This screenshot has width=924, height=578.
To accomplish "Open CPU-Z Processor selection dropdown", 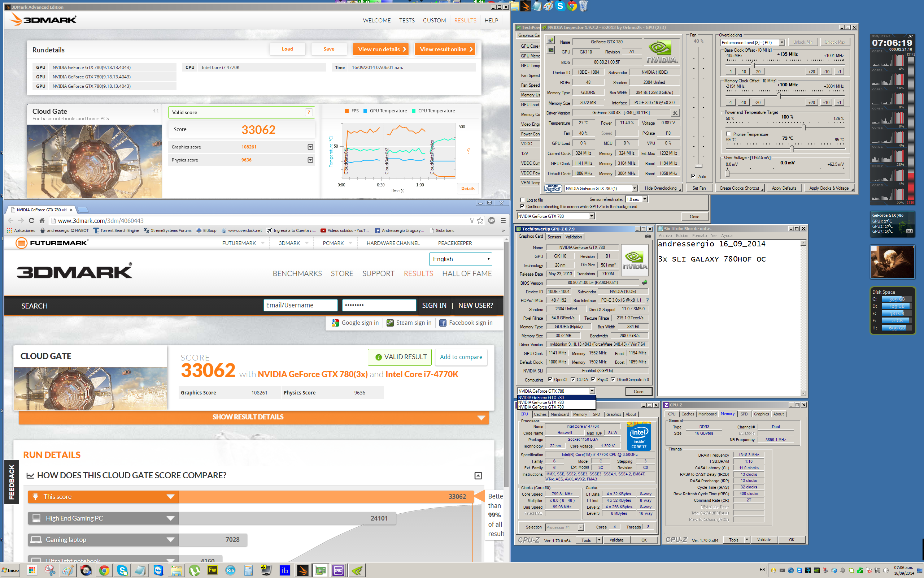I will (x=565, y=527).
